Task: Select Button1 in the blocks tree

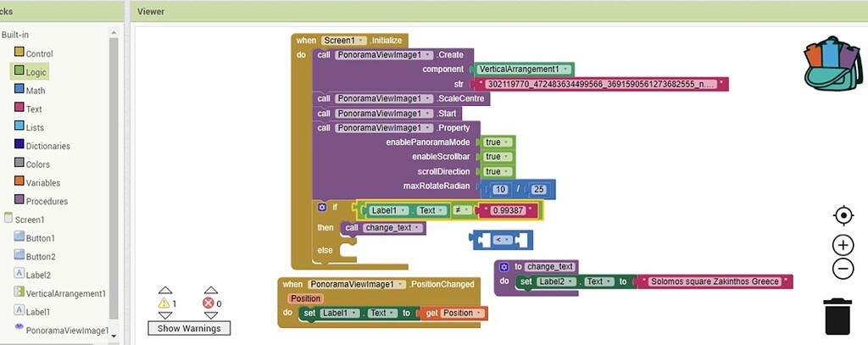Action: (x=40, y=238)
